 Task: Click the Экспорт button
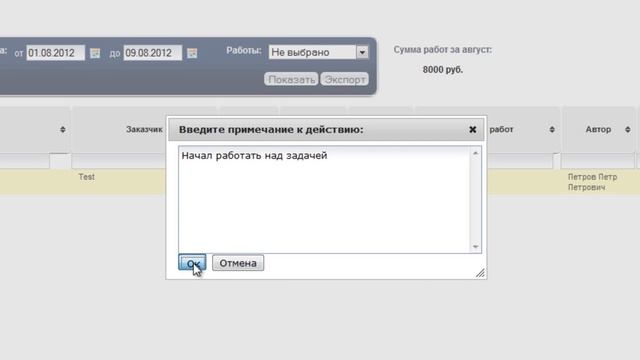coord(345,79)
